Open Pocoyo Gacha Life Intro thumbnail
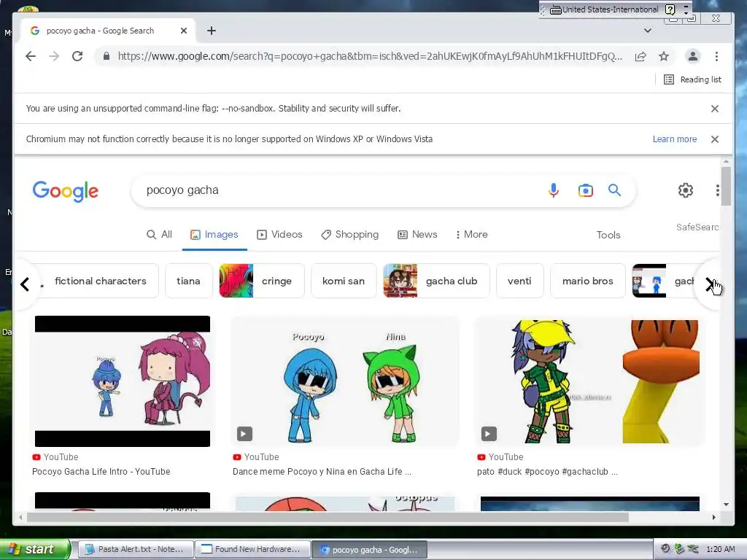This screenshot has height=560, width=747. pyautogui.click(x=123, y=381)
